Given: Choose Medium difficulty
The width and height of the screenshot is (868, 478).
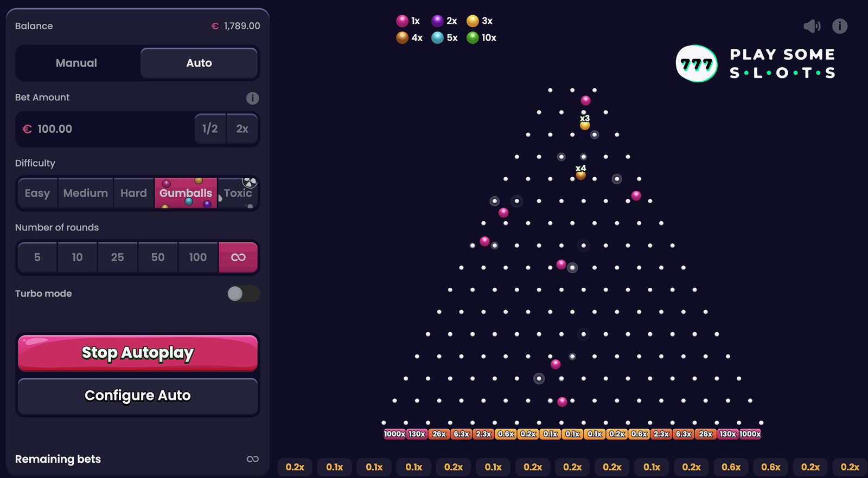Looking at the screenshot, I should 85,193.
